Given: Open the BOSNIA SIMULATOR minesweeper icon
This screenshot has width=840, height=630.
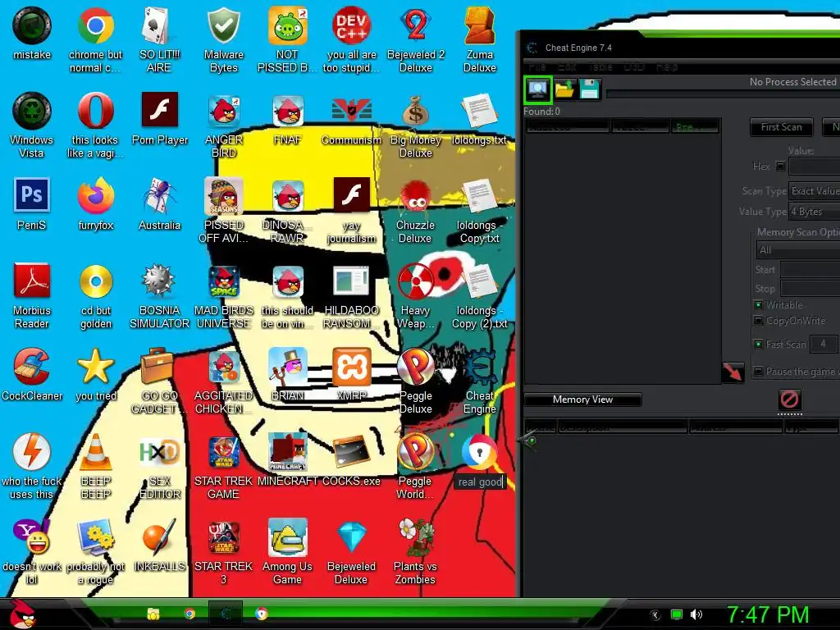Looking at the screenshot, I should click(x=159, y=281).
